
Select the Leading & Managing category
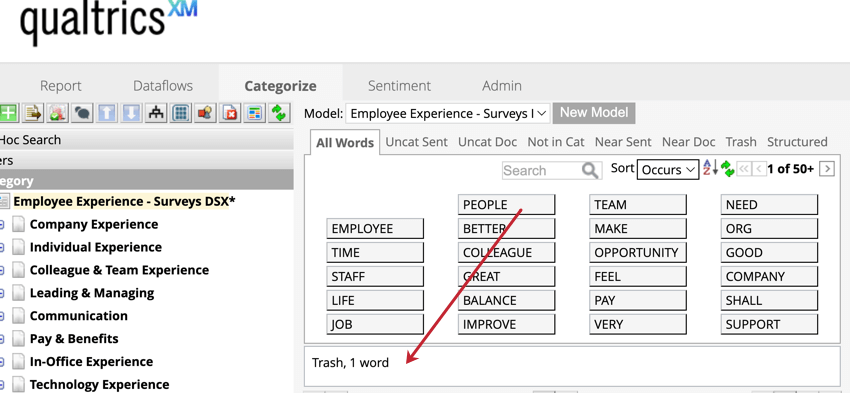click(92, 293)
